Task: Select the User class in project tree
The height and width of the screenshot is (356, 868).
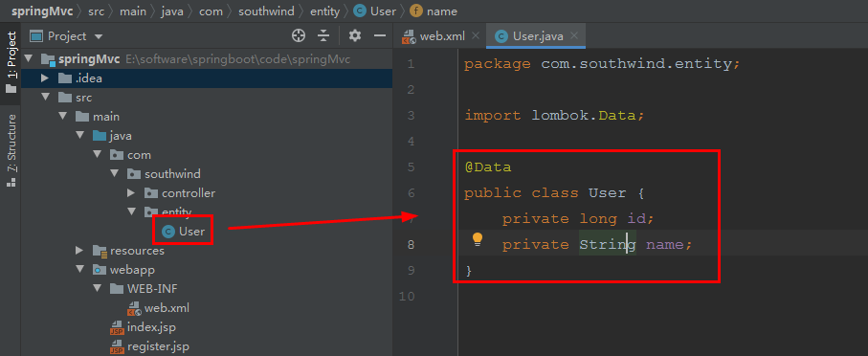Action: coord(183,232)
